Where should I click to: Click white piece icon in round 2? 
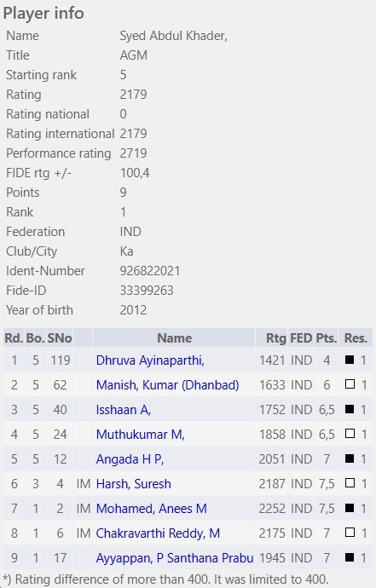[350, 384]
